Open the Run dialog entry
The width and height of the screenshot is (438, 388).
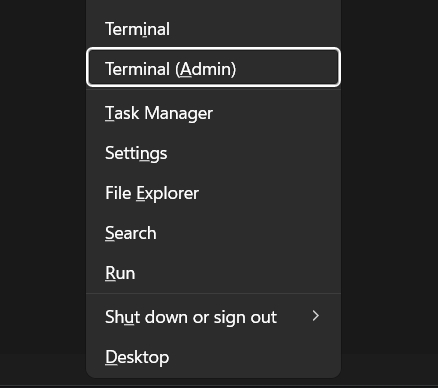[x=213, y=273]
